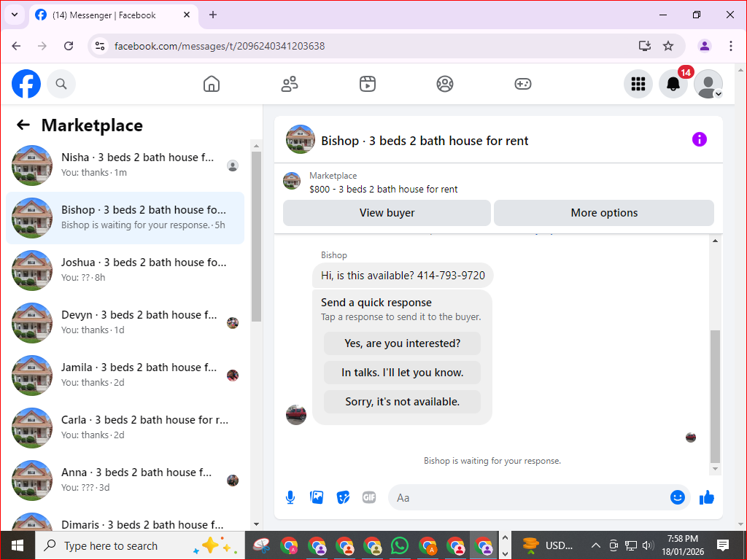Open Dimaris's rental conversation
Image resolution: width=747 pixels, height=560 pixels.
(x=125, y=520)
